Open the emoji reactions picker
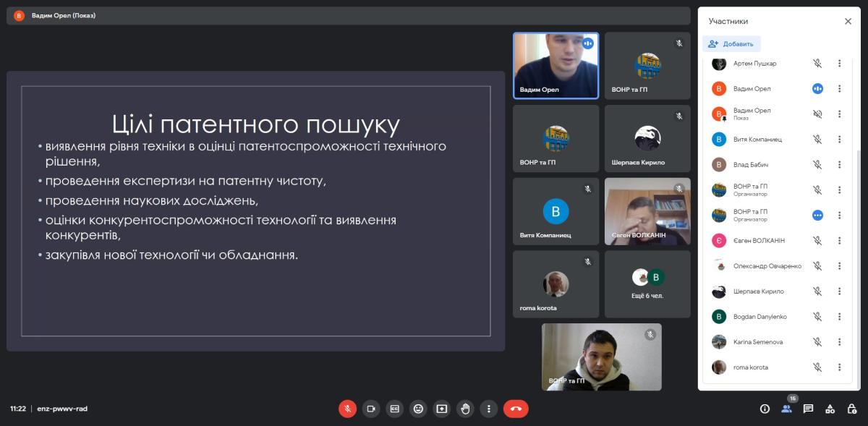 tap(418, 409)
